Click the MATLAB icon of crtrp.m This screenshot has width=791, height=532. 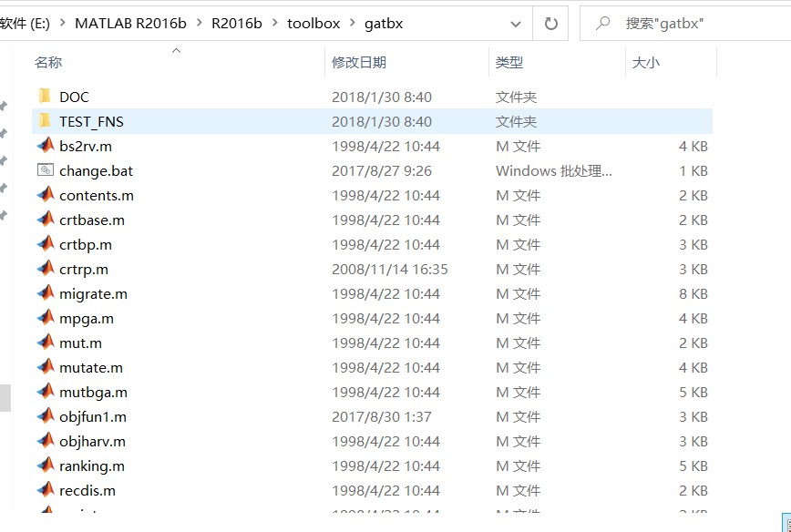tap(46, 268)
